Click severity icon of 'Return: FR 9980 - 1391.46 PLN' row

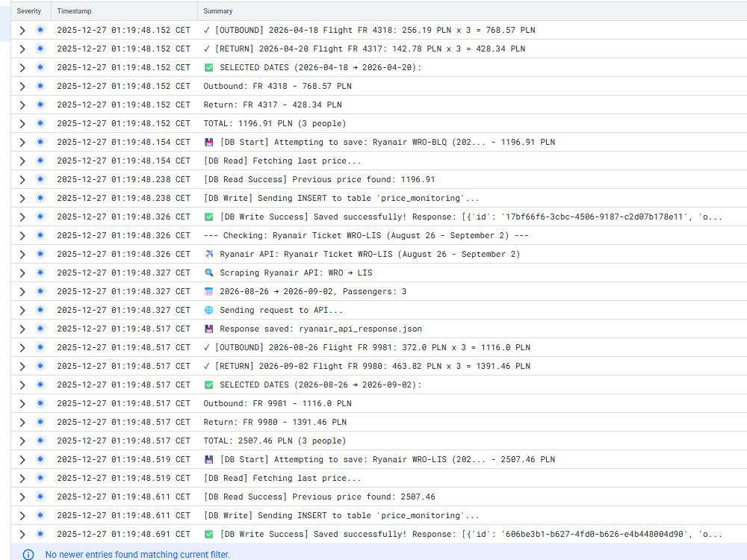pyautogui.click(x=40, y=422)
